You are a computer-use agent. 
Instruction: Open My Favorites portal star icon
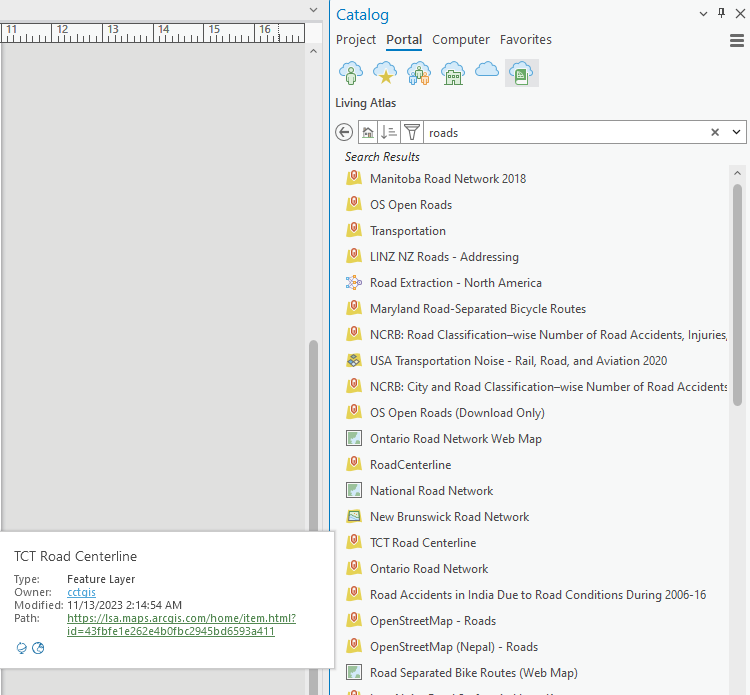pos(385,73)
